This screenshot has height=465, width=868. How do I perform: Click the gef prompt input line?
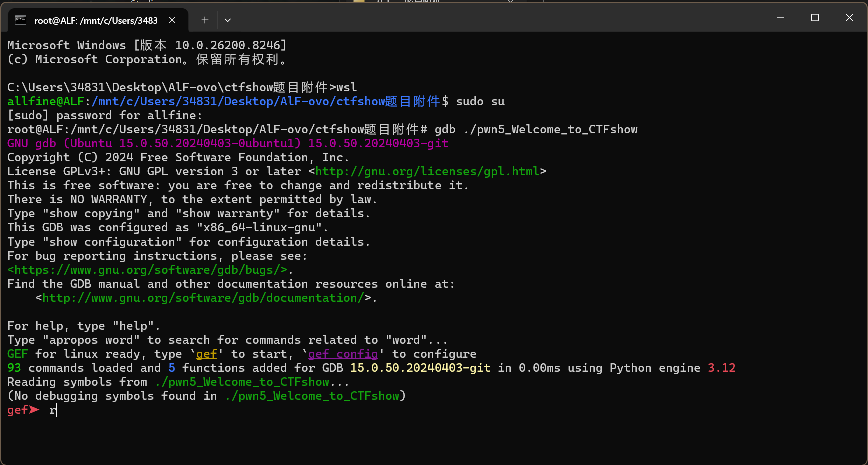[32, 410]
